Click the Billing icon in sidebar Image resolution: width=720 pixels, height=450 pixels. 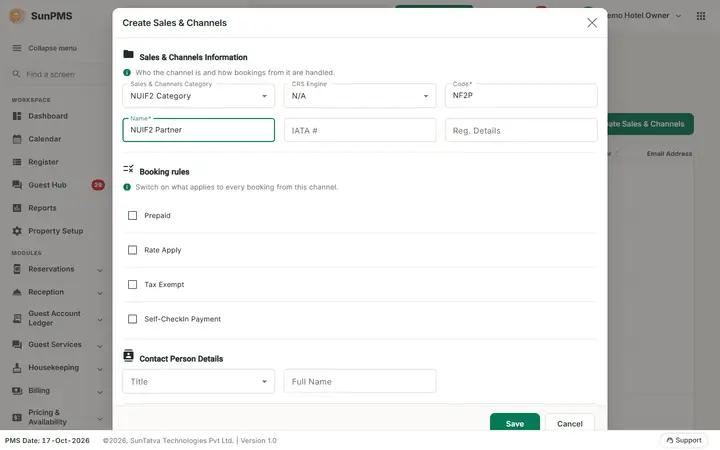pyautogui.click(x=17, y=391)
